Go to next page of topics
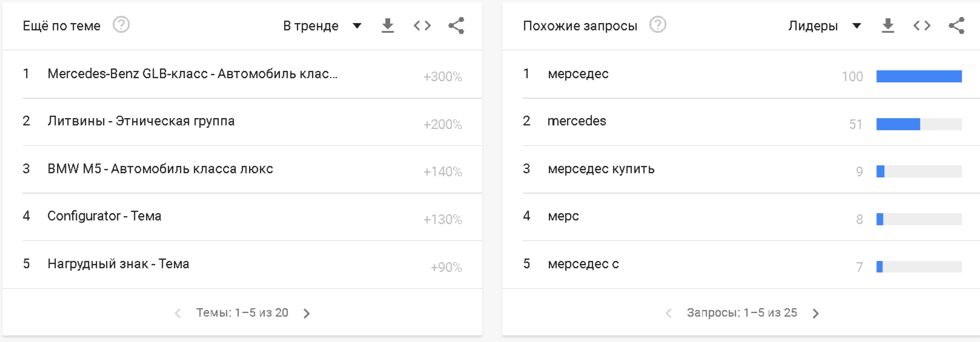The height and width of the screenshot is (342, 980). coord(306,314)
